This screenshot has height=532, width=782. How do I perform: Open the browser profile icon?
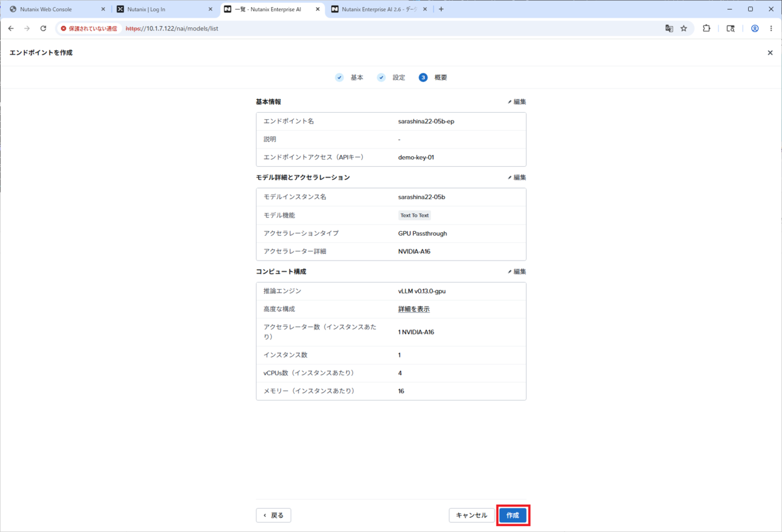tap(755, 29)
